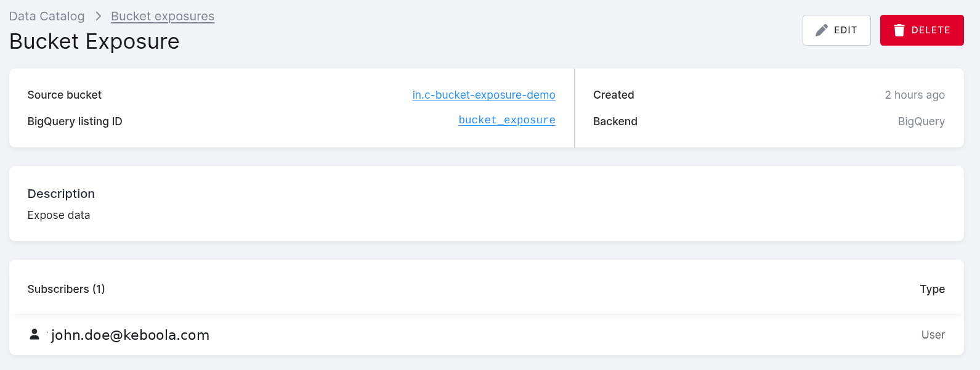Select subscriber john.doe@keboola.com
The height and width of the screenshot is (370, 980).
(x=131, y=335)
